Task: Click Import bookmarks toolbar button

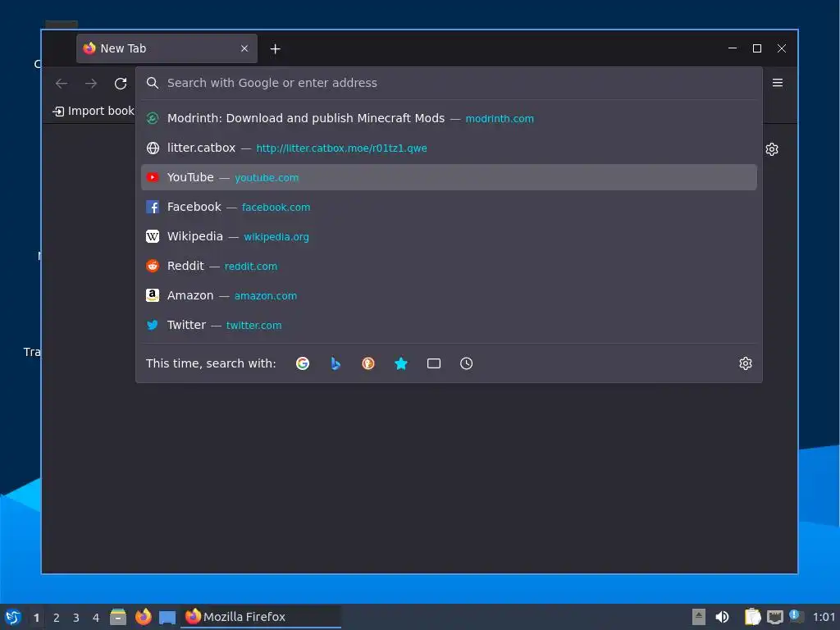Action: [x=94, y=111]
